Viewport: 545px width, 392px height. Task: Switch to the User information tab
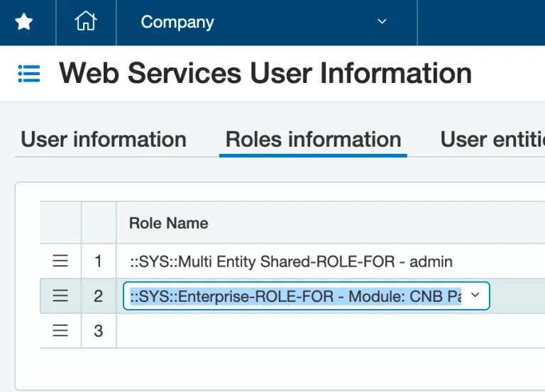104,140
